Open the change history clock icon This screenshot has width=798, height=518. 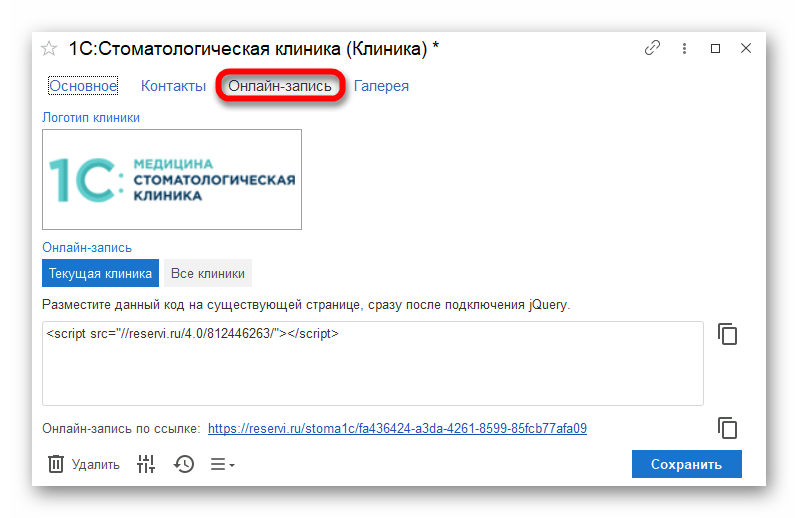pos(184,464)
